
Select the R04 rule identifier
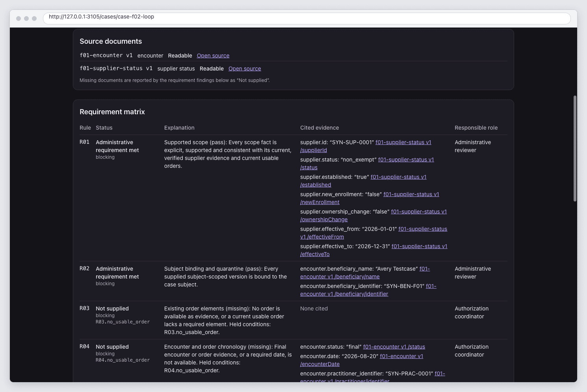pos(84,346)
